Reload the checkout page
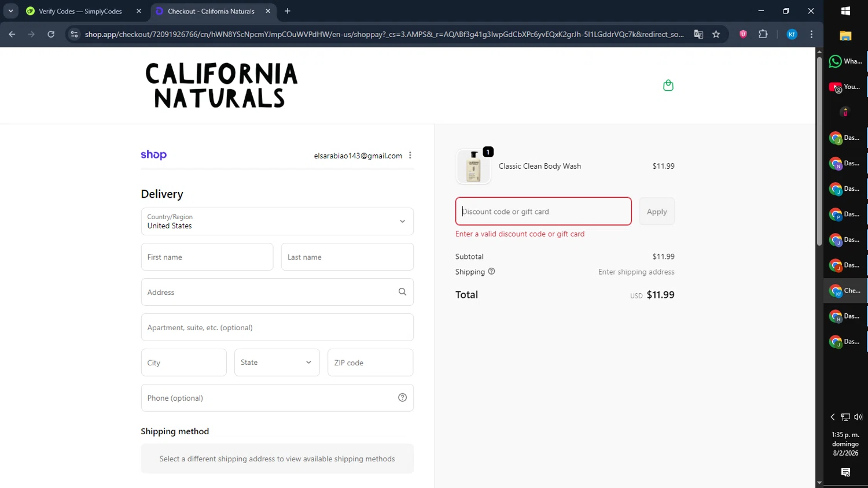This screenshot has height=488, width=868. [51, 34]
